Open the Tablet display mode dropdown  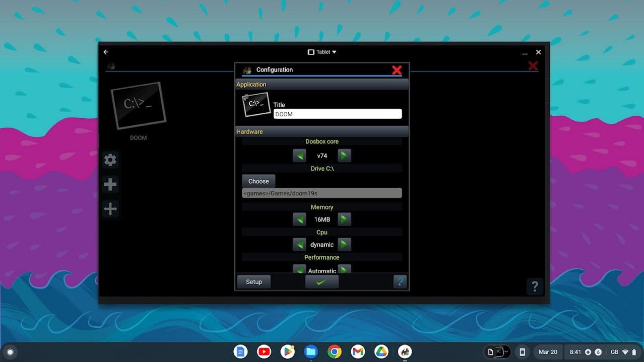point(322,52)
